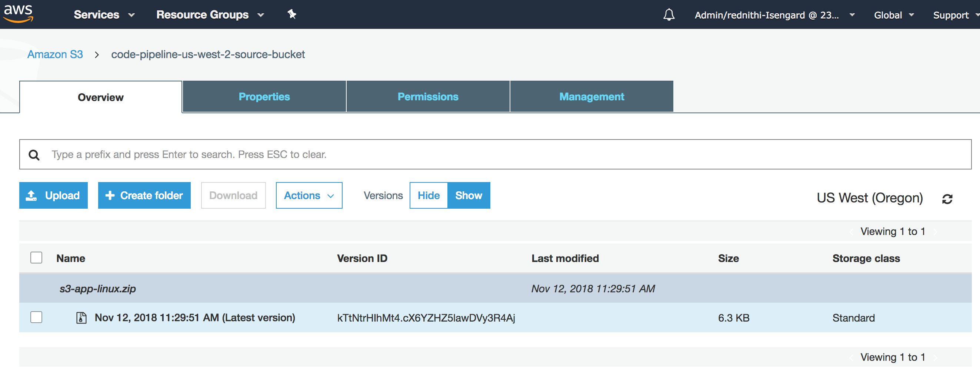Viewport: 980px width, 373px height.
Task: Focus the prefix search field
Action: [x=495, y=154]
